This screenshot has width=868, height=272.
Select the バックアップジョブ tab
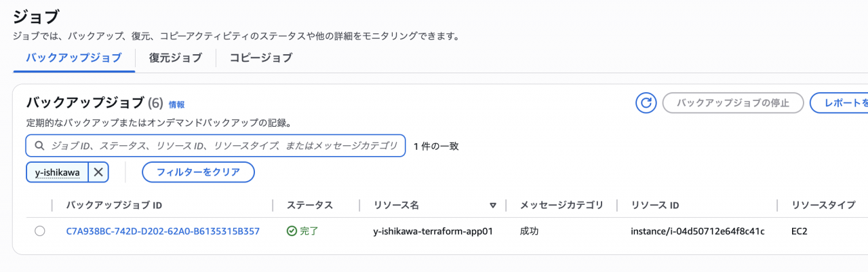(74, 58)
